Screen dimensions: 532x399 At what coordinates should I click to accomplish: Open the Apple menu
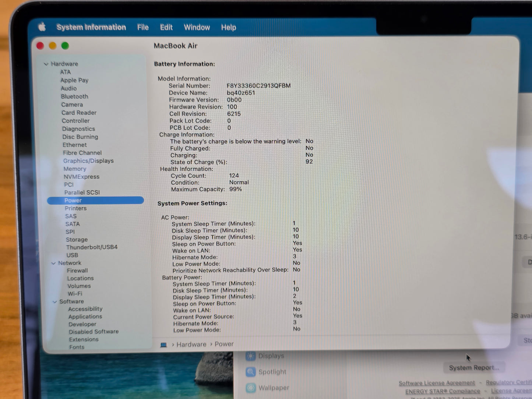coord(42,27)
